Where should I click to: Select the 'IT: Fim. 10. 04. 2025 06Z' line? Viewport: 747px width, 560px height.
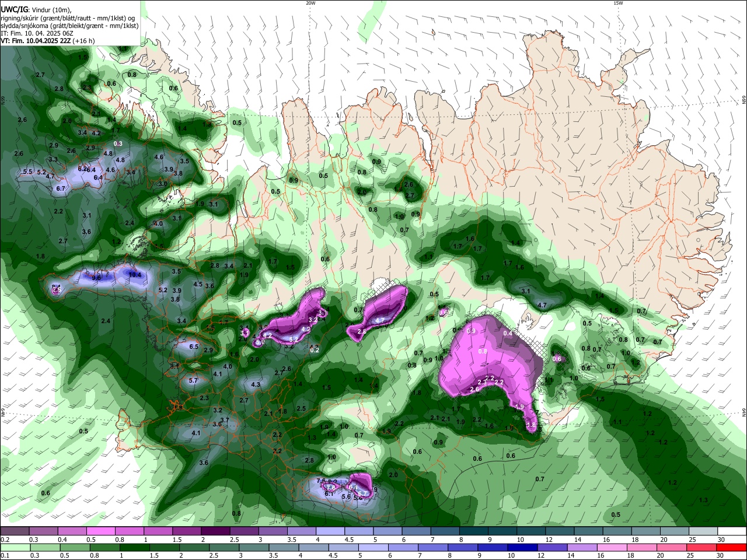point(37,33)
